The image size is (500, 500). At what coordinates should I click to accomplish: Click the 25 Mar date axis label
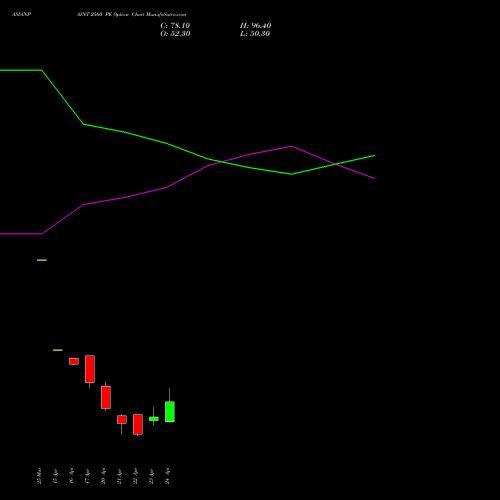39,476
